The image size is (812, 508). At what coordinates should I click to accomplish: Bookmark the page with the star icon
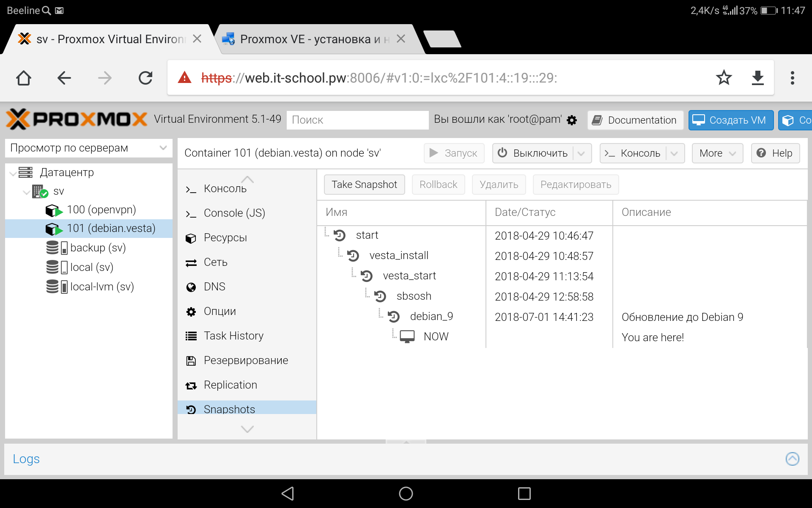[x=724, y=77]
